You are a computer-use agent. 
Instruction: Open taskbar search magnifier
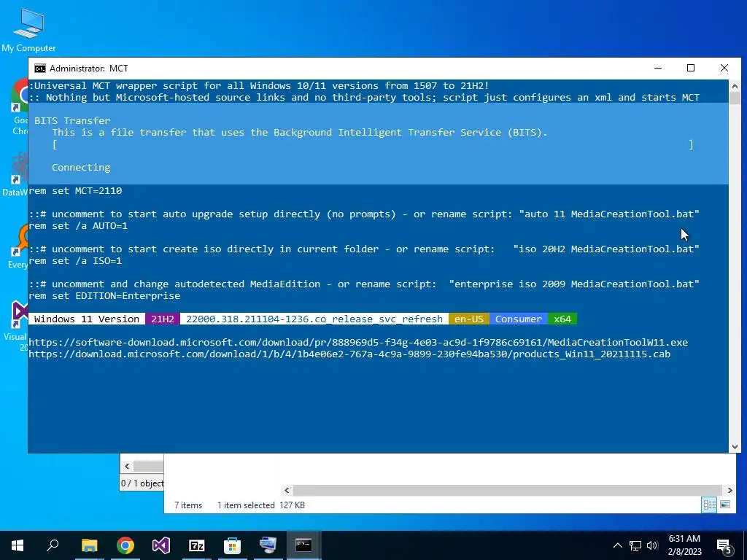point(53,545)
